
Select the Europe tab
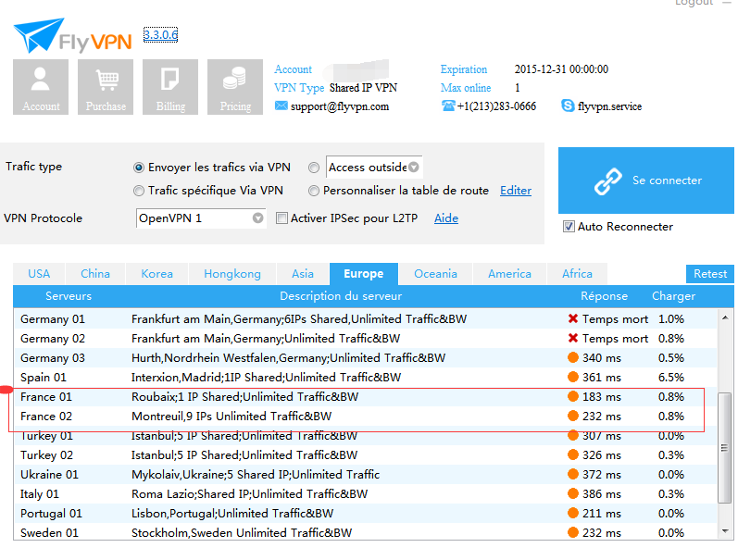tap(364, 274)
